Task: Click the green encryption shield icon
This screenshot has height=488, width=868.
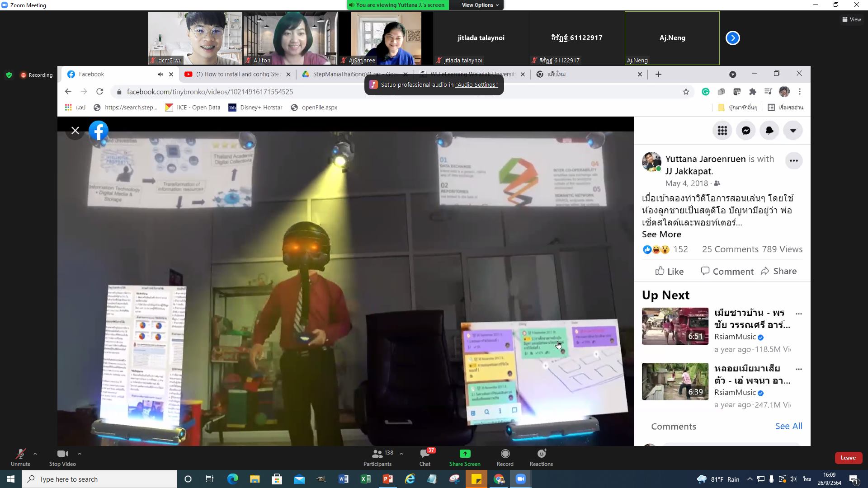Action: click(x=9, y=75)
